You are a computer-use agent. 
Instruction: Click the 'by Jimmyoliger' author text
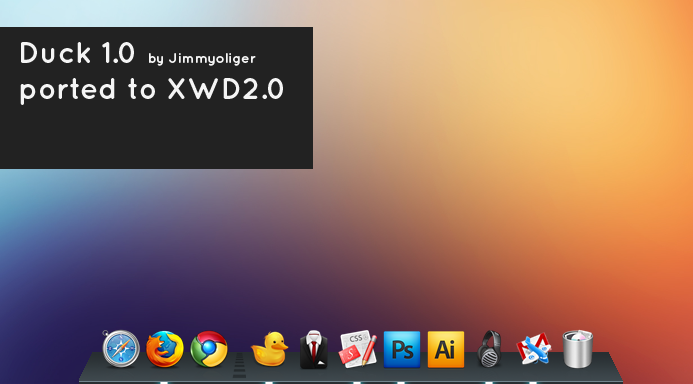pos(202,59)
